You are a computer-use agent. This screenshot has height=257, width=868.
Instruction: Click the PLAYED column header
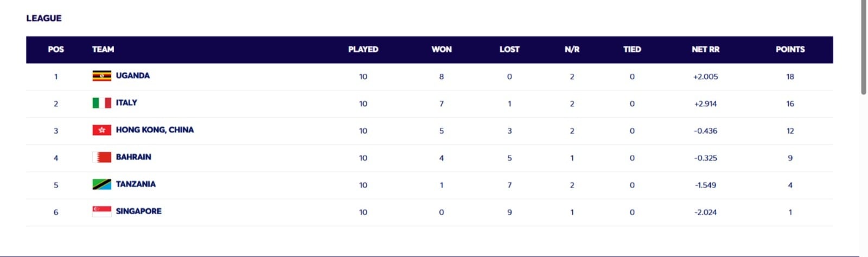coord(363,49)
